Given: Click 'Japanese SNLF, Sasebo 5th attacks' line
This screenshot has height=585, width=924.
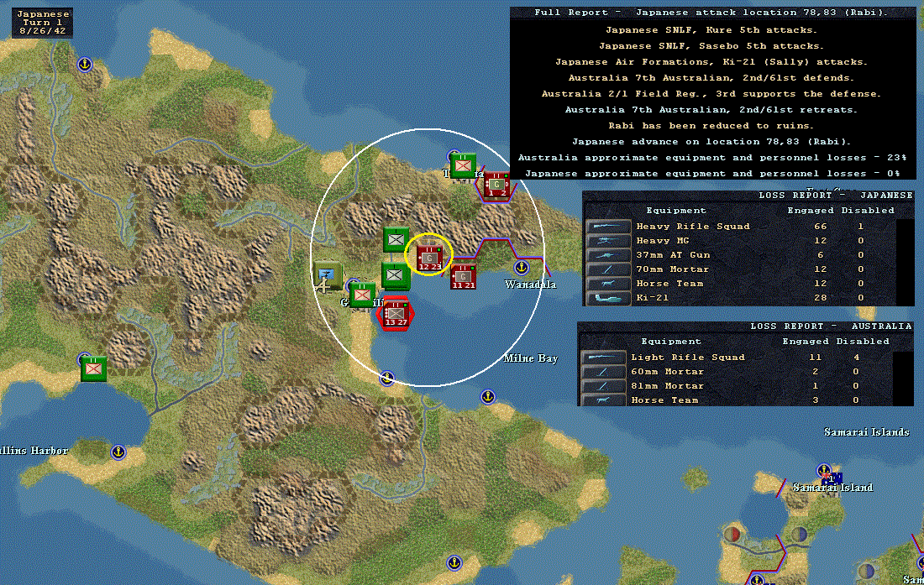Looking at the screenshot, I should coord(711,46).
